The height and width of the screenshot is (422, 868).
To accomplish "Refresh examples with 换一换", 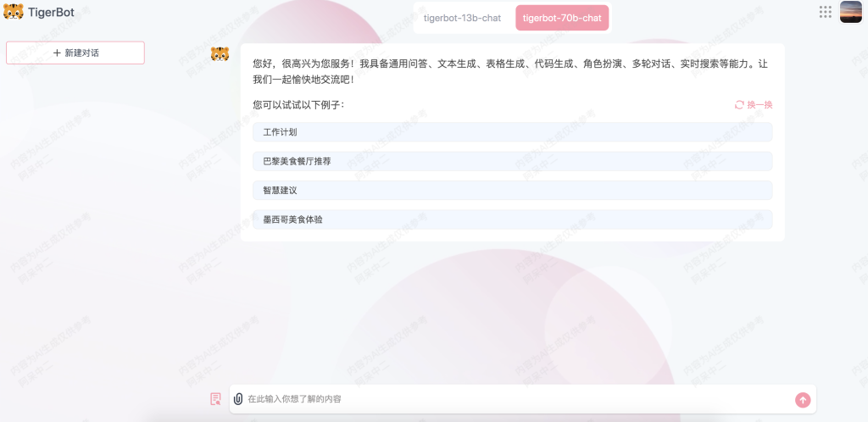I will pos(754,104).
